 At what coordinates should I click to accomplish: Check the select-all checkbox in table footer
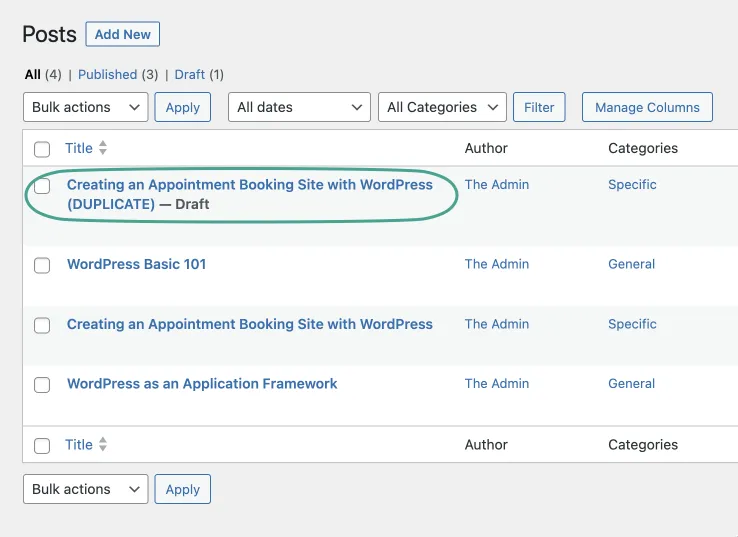[x=42, y=446]
